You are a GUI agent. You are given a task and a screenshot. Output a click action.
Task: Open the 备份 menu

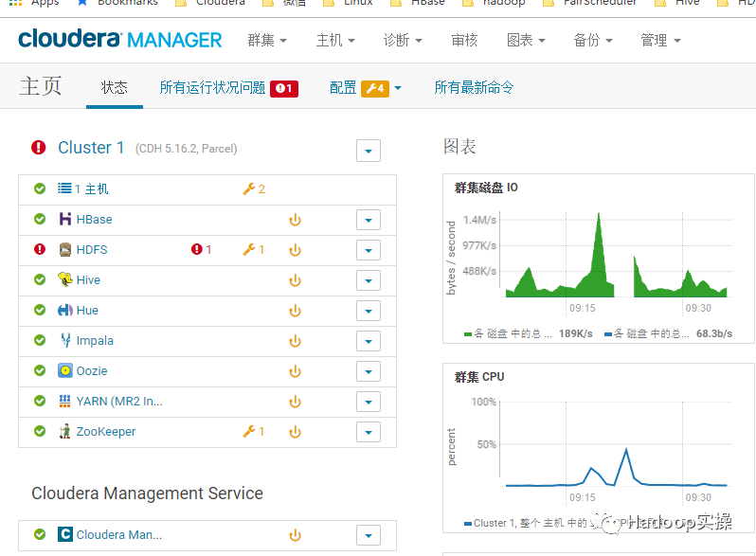click(593, 40)
